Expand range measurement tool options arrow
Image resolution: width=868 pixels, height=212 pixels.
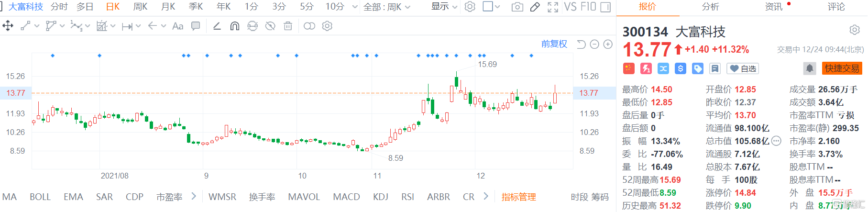138,26
